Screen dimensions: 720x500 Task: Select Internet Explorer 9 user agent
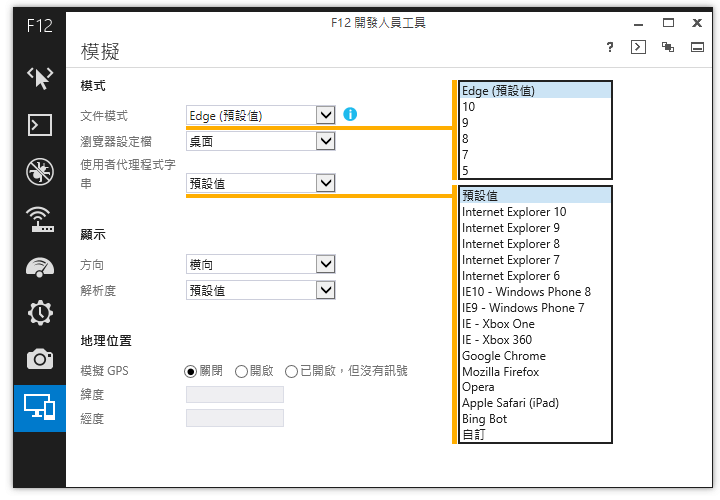535,228
